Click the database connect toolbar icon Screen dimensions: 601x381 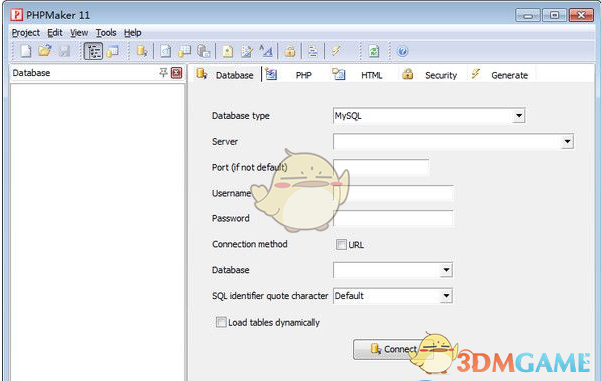(x=142, y=51)
